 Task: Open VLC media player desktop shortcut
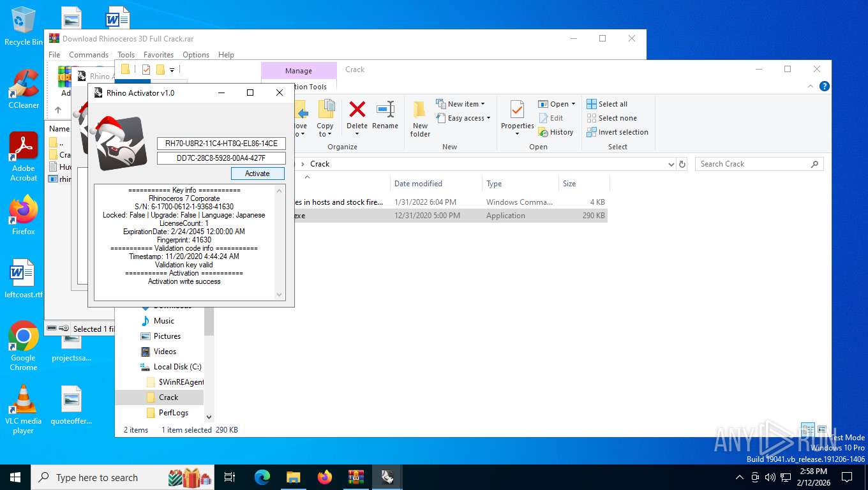[24, 409]
